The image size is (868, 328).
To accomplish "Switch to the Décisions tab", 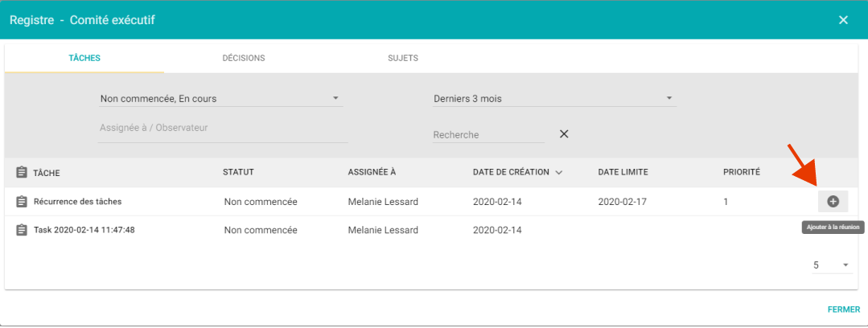I will tap(244, 58).
